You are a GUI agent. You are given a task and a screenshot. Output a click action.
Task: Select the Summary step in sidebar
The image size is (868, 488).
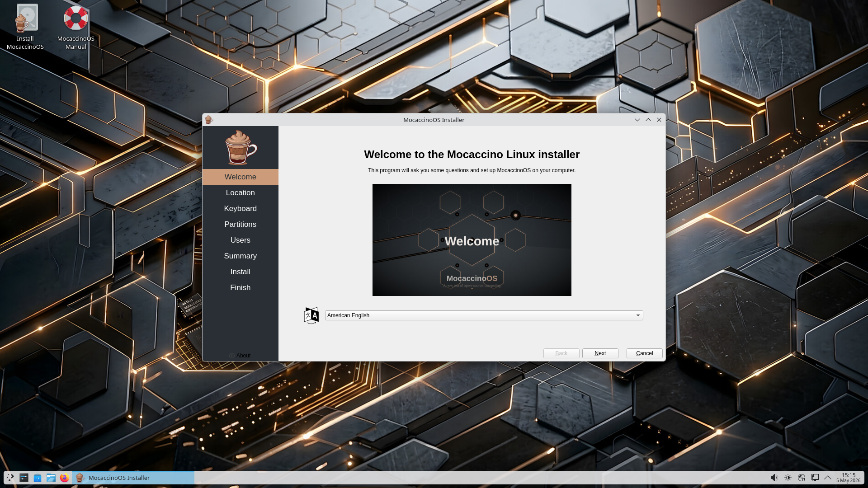241,256
